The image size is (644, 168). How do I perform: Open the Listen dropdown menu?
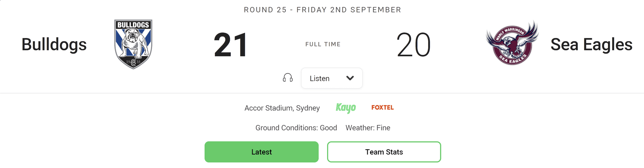click(x=332, y=78)
